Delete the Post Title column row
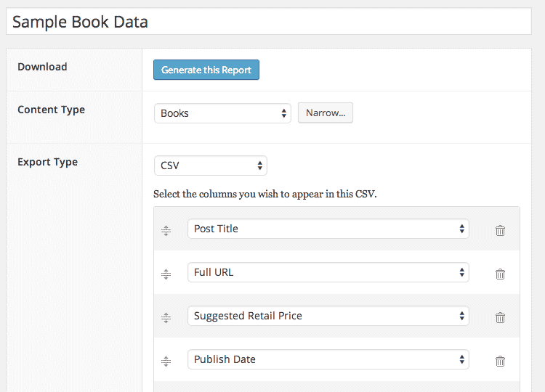Image resolution: width=545 pixels, height=392 pixels. 500,231
